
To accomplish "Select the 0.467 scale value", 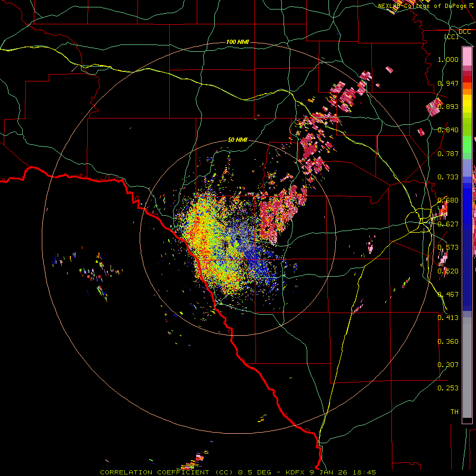I will coord(448,295).
